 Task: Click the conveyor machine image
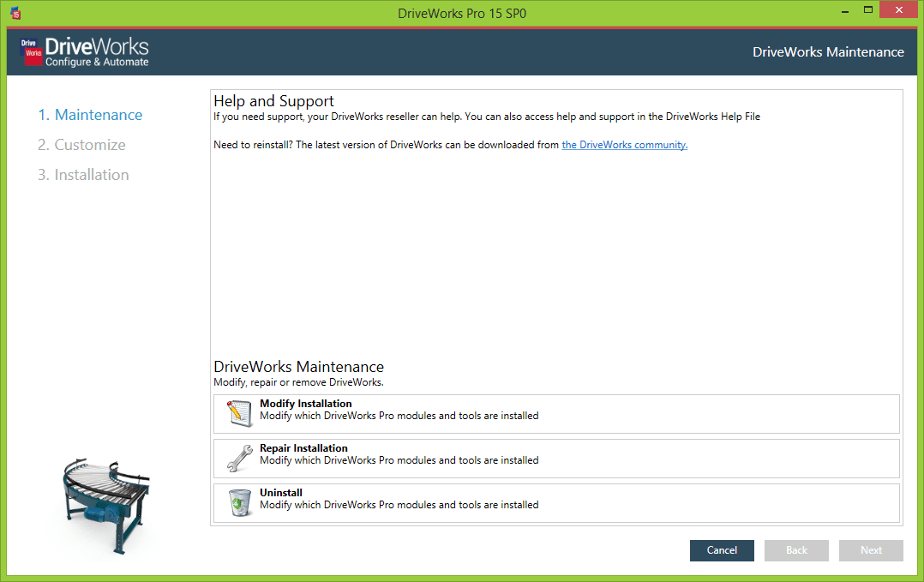pyautogui.click(x=106, y=506)
